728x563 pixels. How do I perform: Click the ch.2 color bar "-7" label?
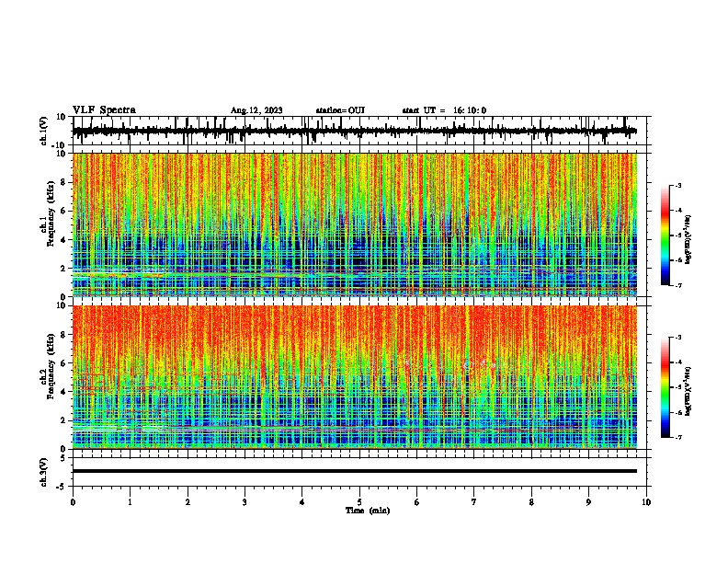click(678, 437)
